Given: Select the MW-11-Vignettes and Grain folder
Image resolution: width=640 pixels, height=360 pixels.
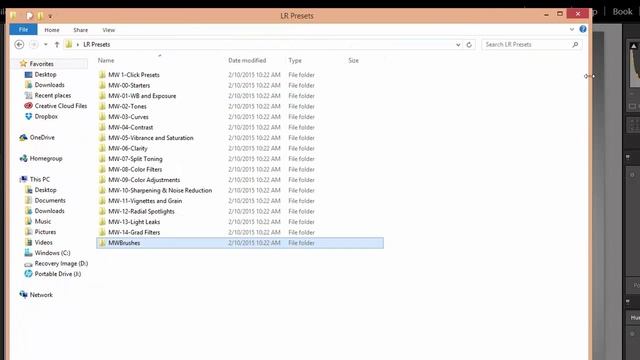Looking at the screenshot, I should pos(145,201).
